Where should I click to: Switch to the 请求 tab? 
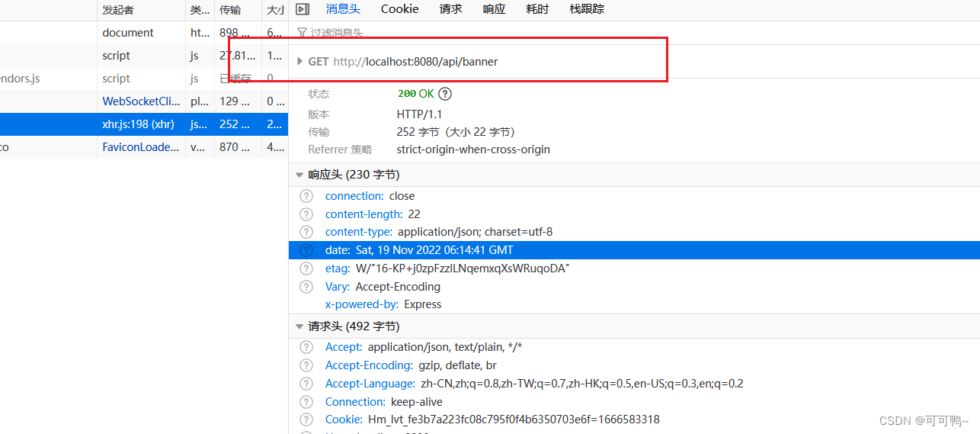[x=450, y=9]
